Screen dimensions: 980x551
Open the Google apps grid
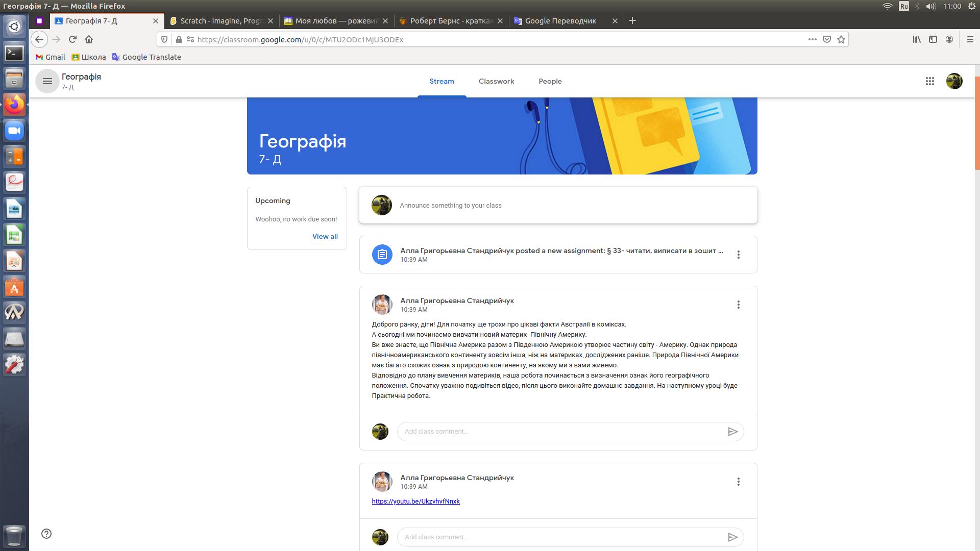coord(929,81)
